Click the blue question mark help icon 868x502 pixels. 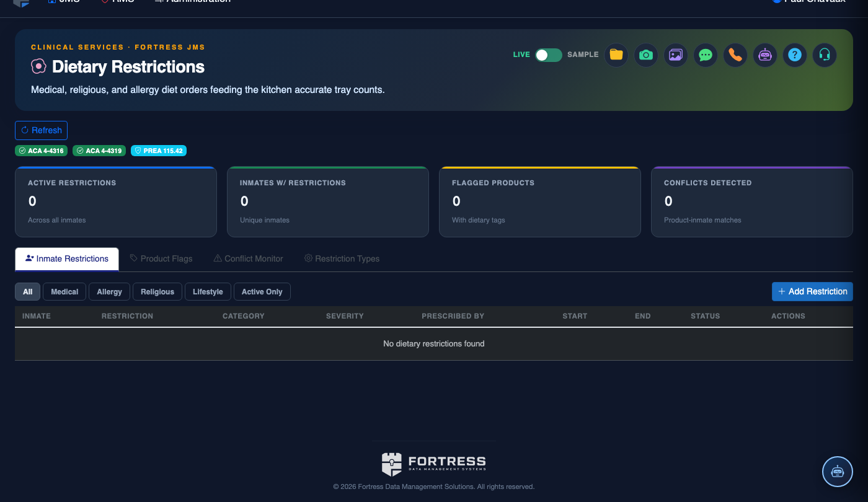pyautogui.click(x=794, y=55)
